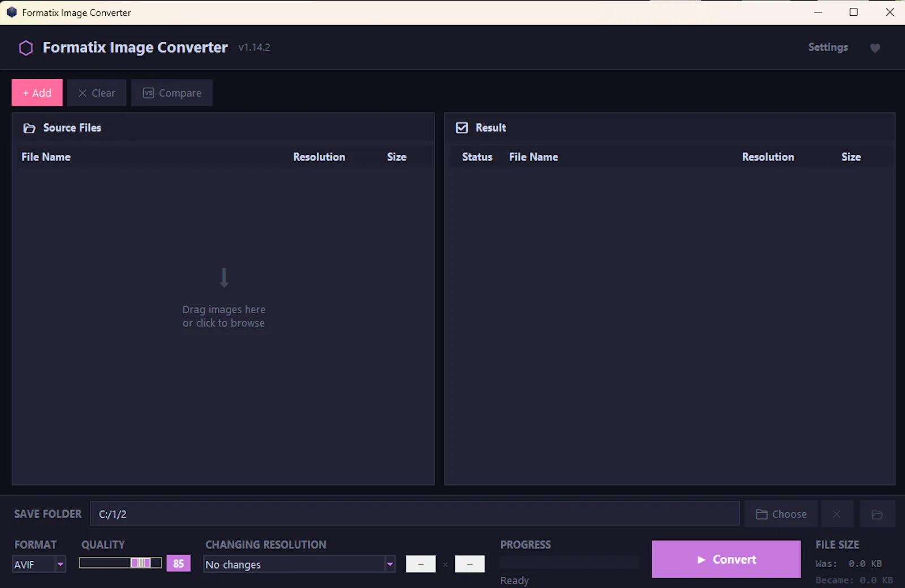The image size is (905, 588).
Task: Click the Result checkmark icon
Action: pos(462,128)
